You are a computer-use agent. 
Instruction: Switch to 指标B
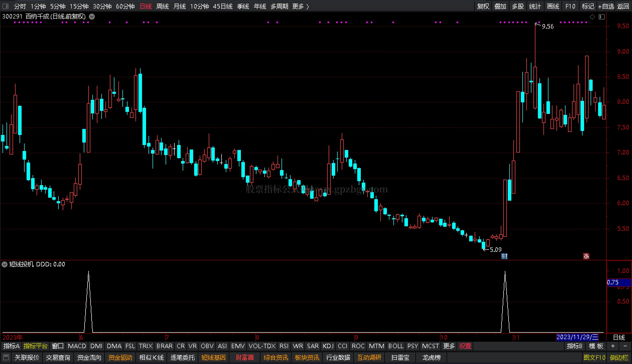tap(575, 346)
